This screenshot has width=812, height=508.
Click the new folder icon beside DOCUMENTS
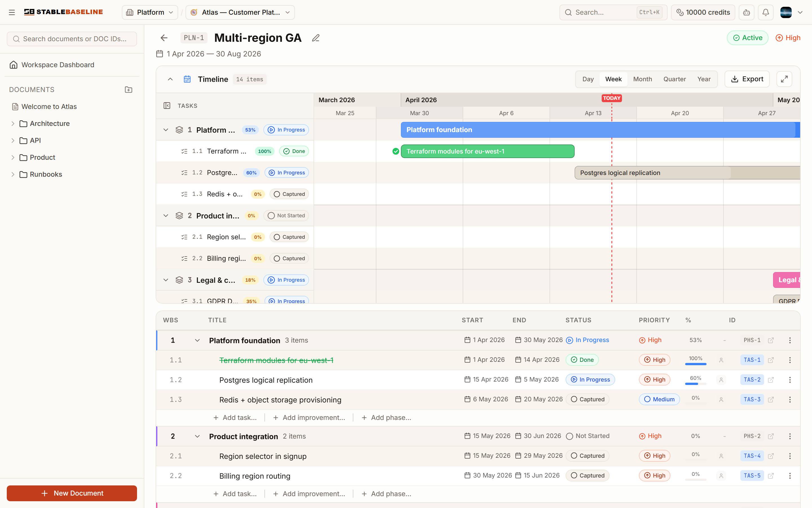[x=129, y=90]
